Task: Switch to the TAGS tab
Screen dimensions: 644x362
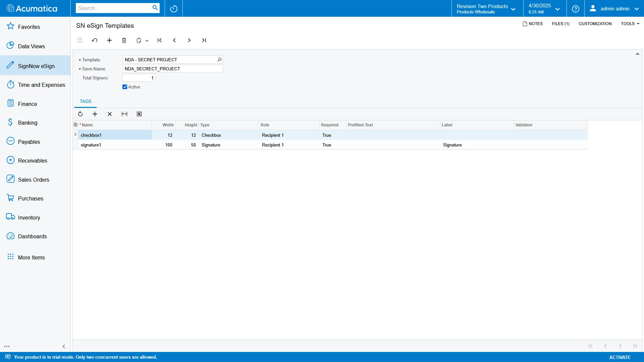Action: point(86,101)
